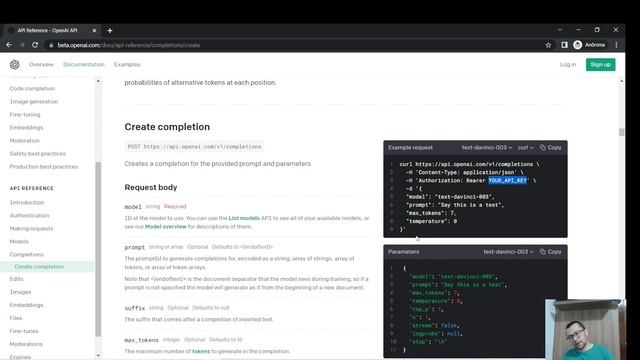Bookmark this page with the star icon

tap(548, 45)
